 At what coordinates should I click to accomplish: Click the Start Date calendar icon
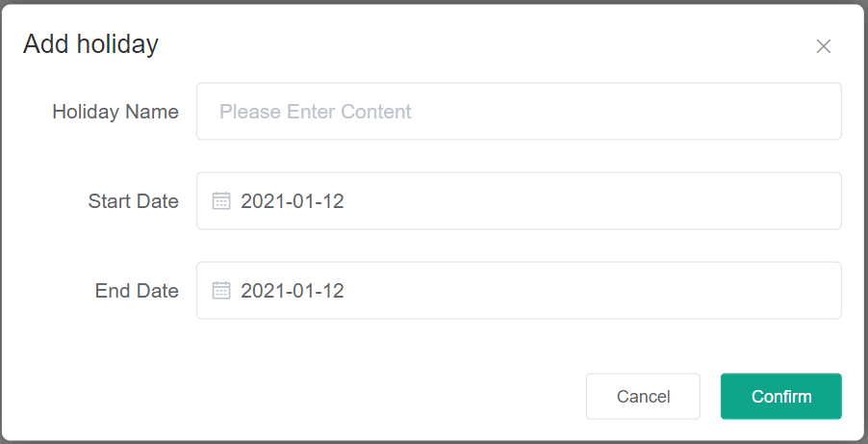tap(221, 201)
